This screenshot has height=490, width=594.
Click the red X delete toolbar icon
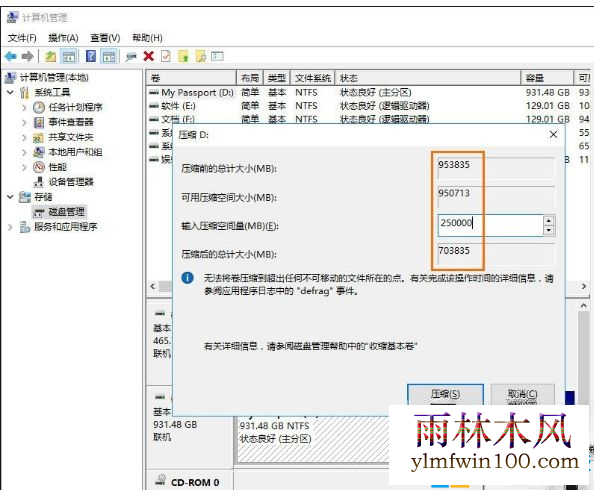pos(148,56)
